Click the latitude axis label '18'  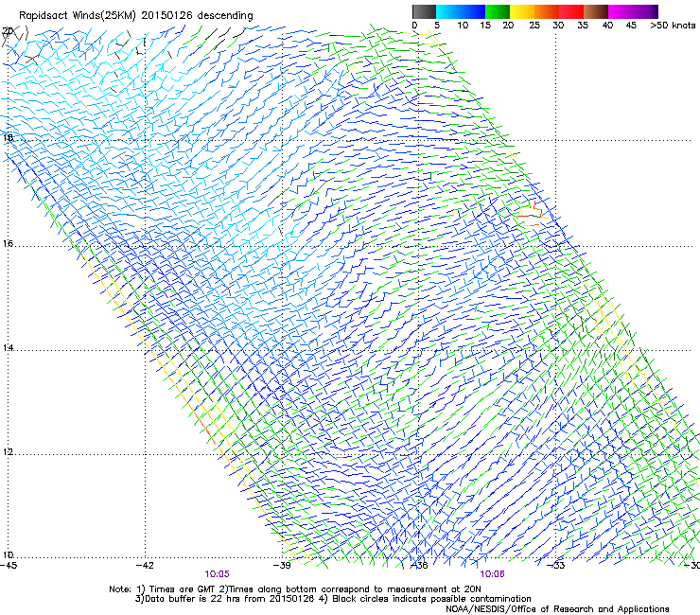point(8,137)
